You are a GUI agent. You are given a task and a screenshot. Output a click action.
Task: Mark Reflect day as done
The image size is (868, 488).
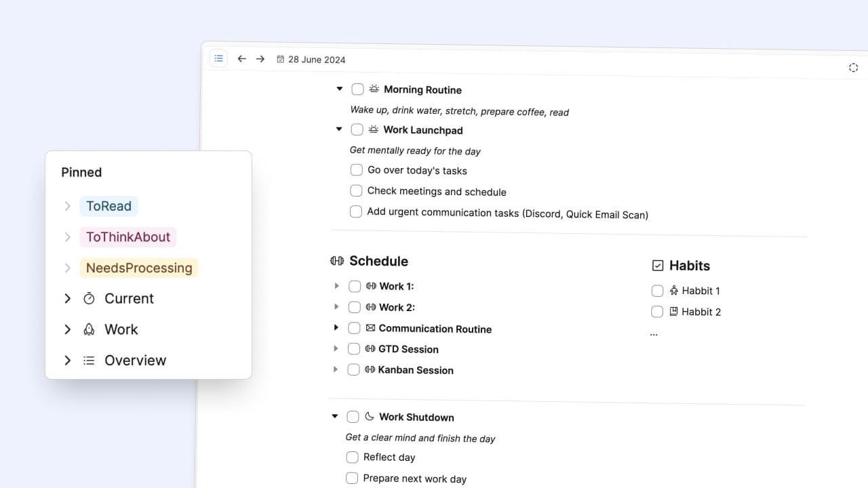(352, 457)
